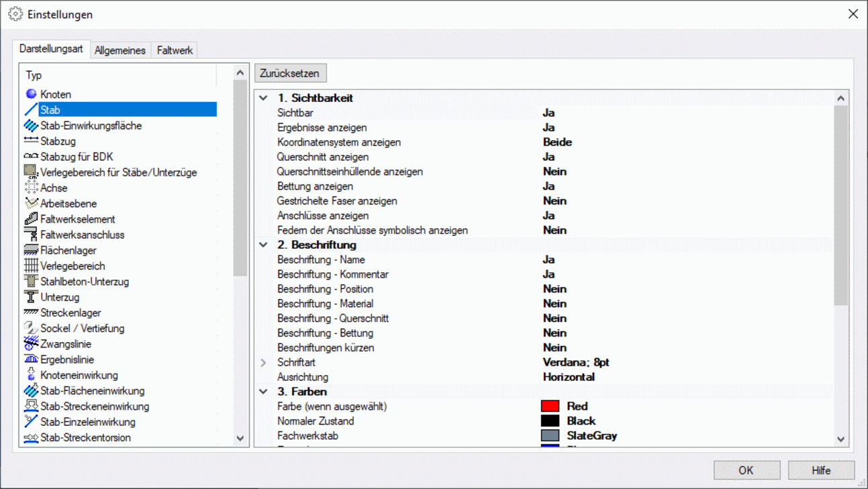Image resolution: width=868 pixels, height=489 pixels.
Task: Collapse the 1. Sichtbarkeit section
Action: pos(264,98)
